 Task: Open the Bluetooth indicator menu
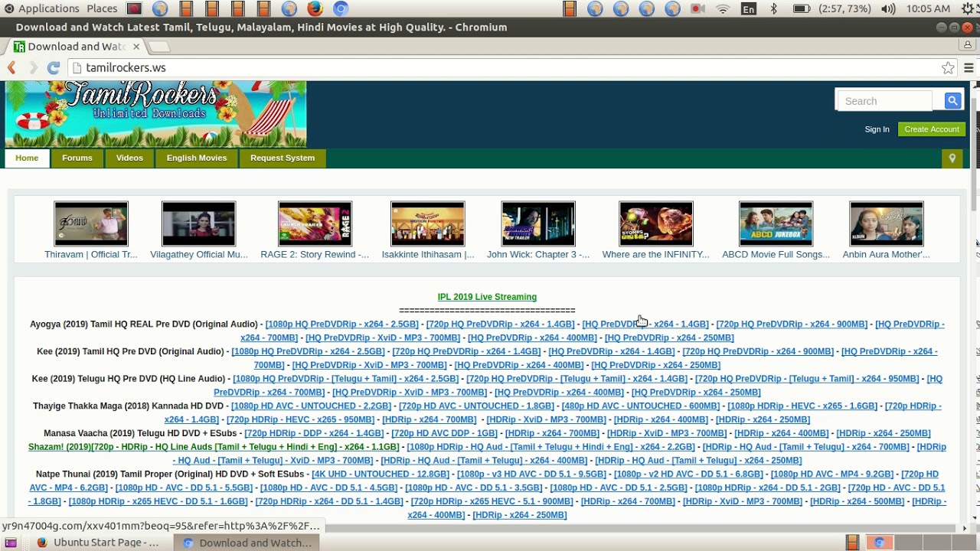(x=773, y=8)
